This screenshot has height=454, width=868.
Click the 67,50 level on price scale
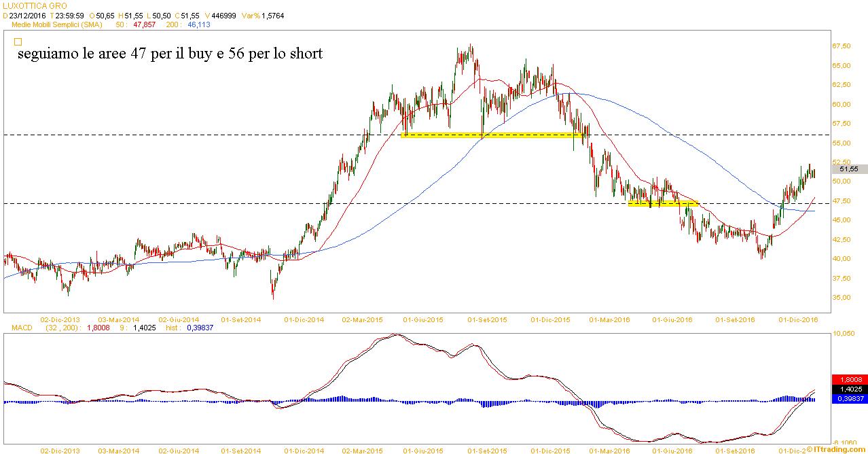click(842, 46)
